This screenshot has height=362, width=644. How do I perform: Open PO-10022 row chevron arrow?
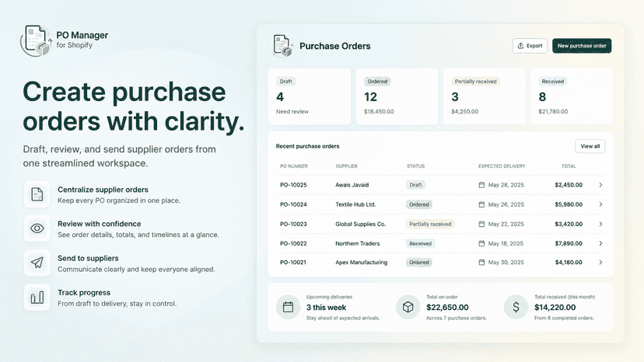(600, 243)
